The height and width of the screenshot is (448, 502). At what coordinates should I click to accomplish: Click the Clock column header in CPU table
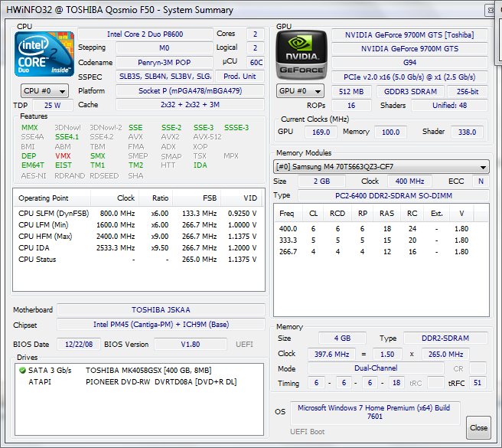click(115, 198)
